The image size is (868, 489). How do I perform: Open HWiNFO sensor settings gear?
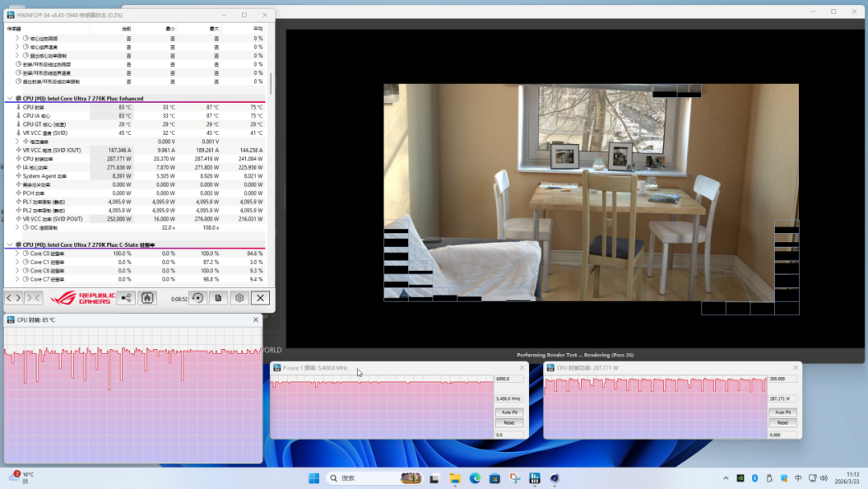point(239,298)
